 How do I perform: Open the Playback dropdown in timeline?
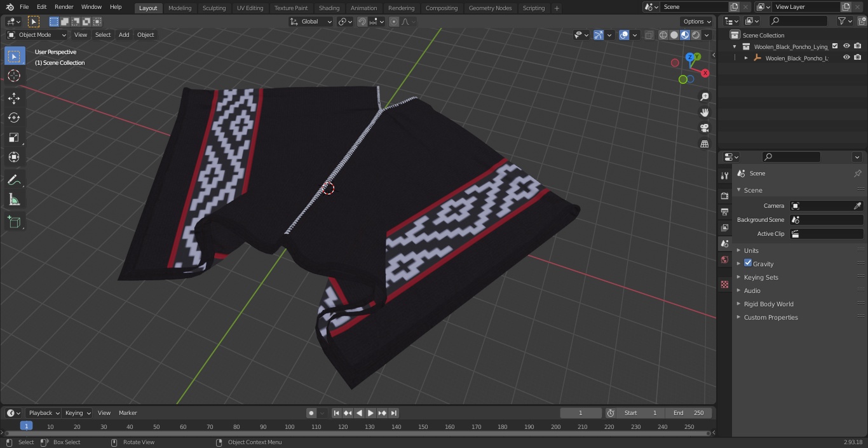tap(44, 413)
